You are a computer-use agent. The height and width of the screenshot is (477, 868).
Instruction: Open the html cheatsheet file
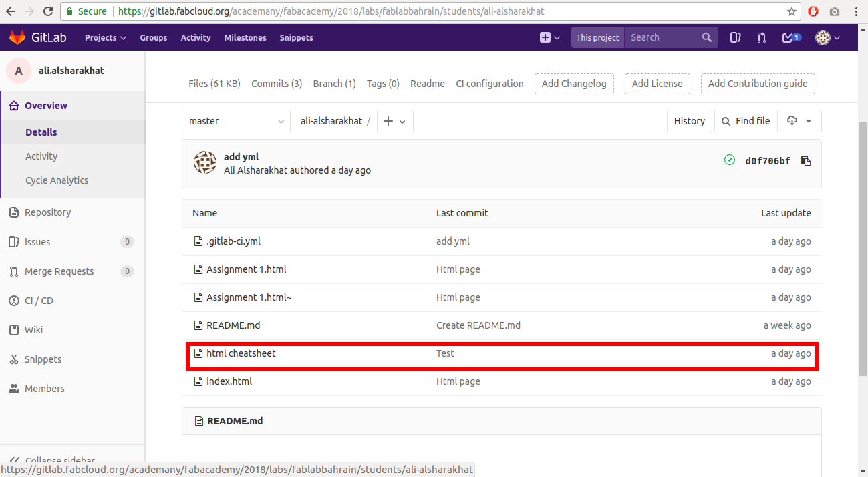(241, 353)
